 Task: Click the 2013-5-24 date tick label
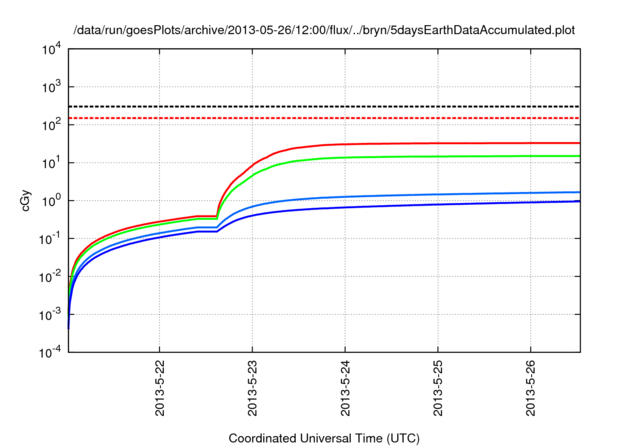pyautogui.click(x=345, y=388)
